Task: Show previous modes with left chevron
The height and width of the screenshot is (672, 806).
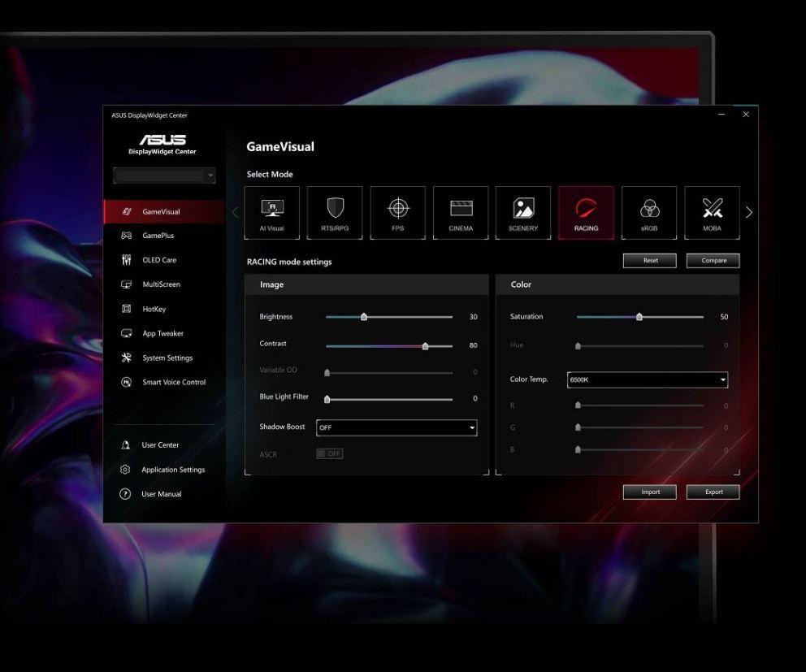Action: coord(236,212)
